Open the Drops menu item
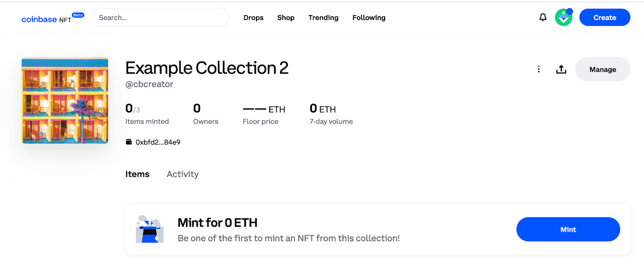This screenshot has width=644, height=267. (253, 18)
